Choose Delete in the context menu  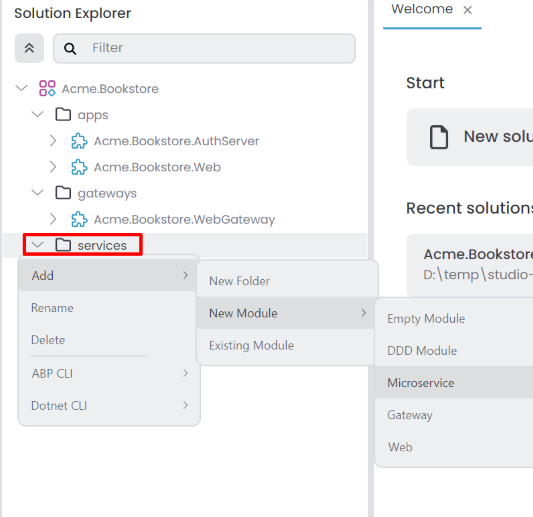click(108, 340)
